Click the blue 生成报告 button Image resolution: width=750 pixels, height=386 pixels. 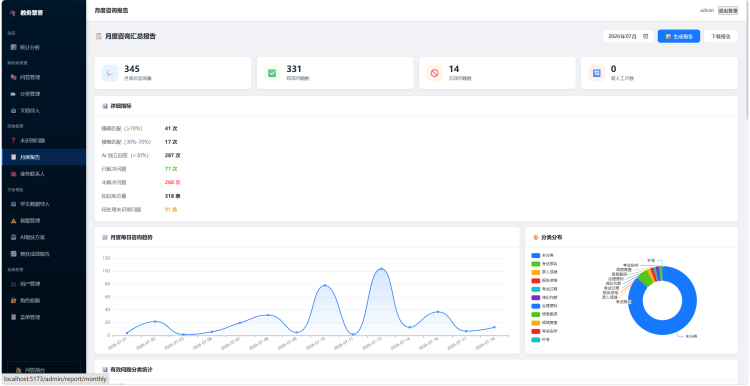pos(679,36)
